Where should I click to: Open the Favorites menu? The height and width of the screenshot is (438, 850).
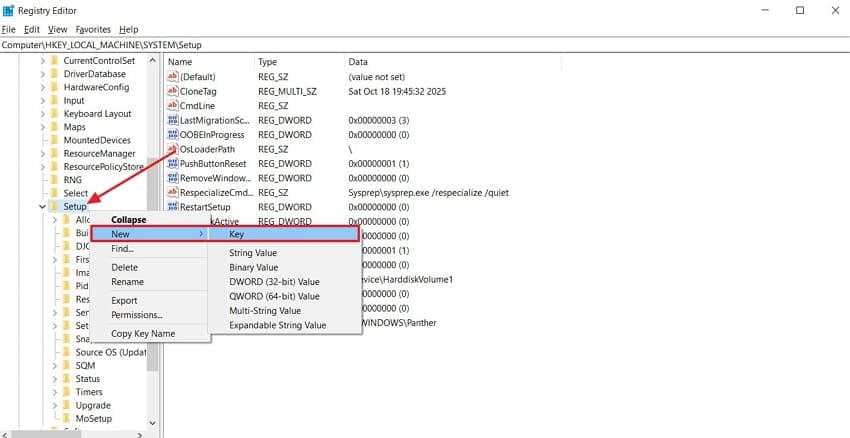93,29
